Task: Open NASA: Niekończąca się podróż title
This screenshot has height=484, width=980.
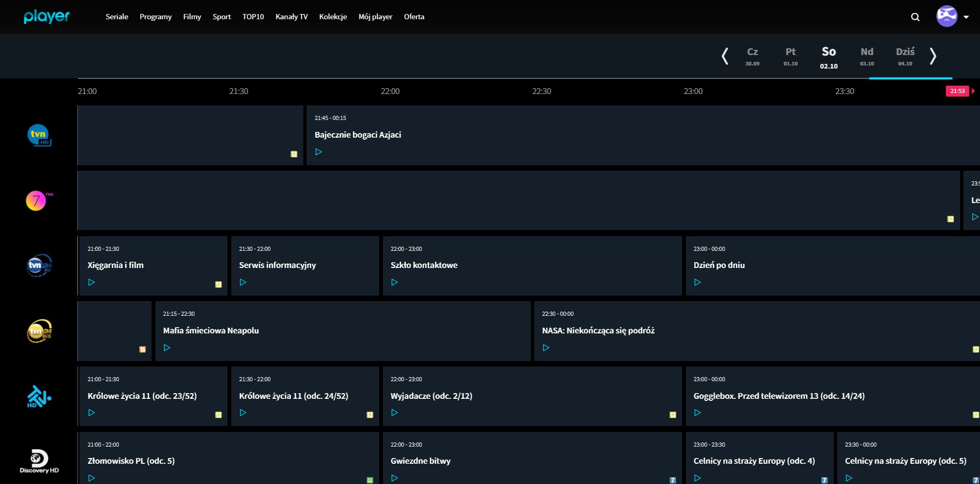Action: pos(598,330)
